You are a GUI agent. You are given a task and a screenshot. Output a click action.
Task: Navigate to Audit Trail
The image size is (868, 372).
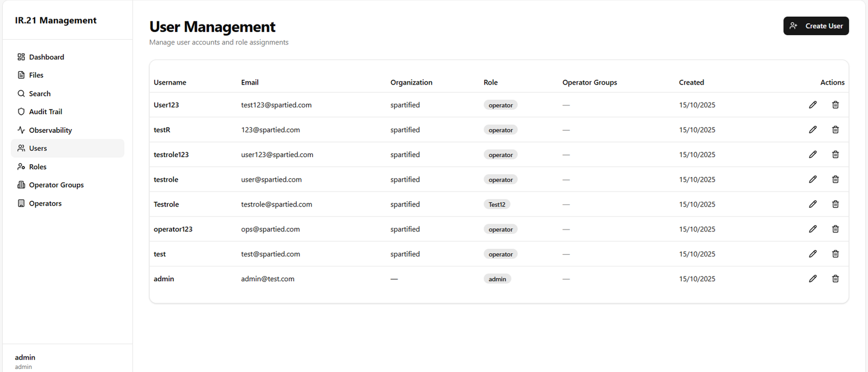(x=46, y=112)
